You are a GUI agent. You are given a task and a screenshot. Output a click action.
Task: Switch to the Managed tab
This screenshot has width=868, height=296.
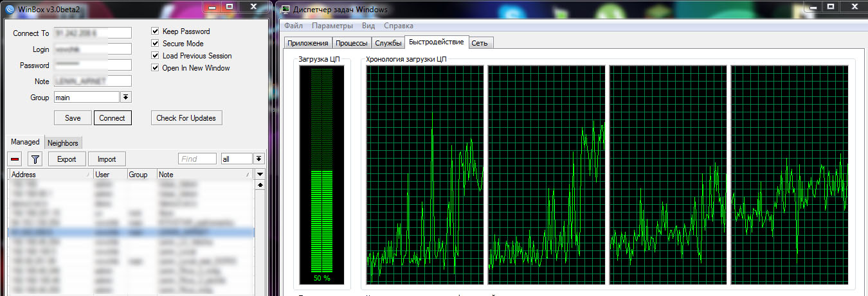coord(26,142)
